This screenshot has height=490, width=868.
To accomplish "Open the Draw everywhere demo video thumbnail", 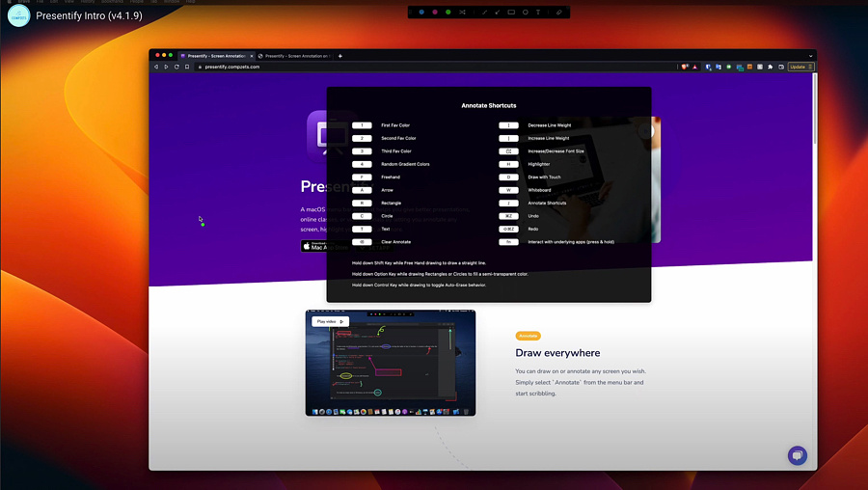I will click(x=391, y=363).
